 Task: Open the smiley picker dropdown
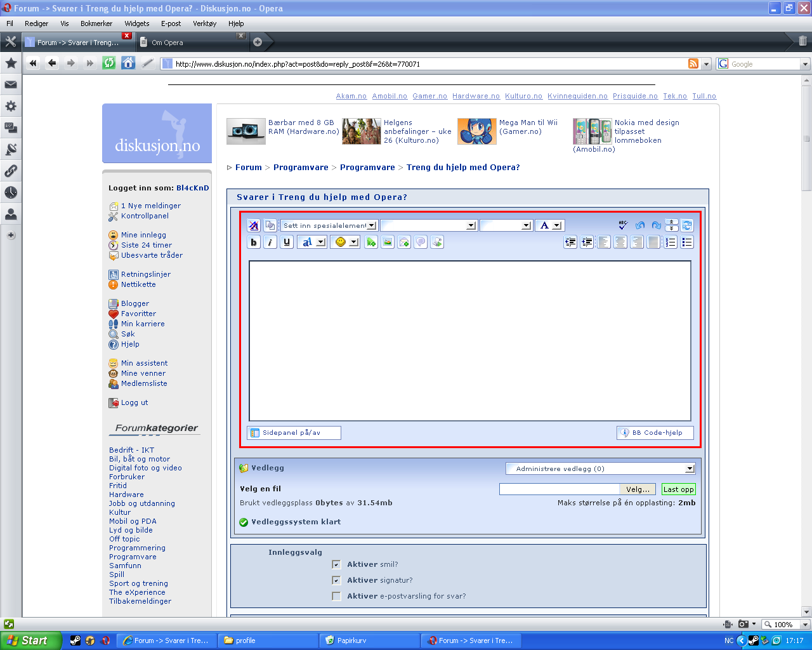345,242
